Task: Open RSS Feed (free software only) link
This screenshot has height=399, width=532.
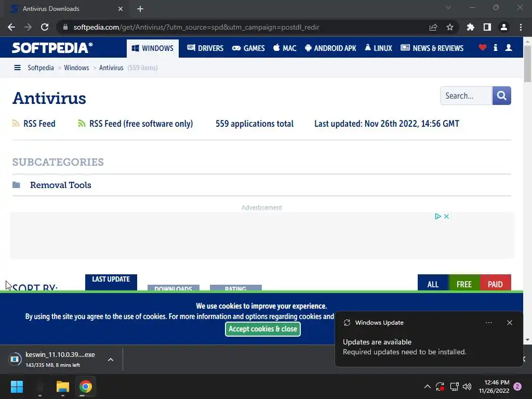Action: tap(141, 124)
